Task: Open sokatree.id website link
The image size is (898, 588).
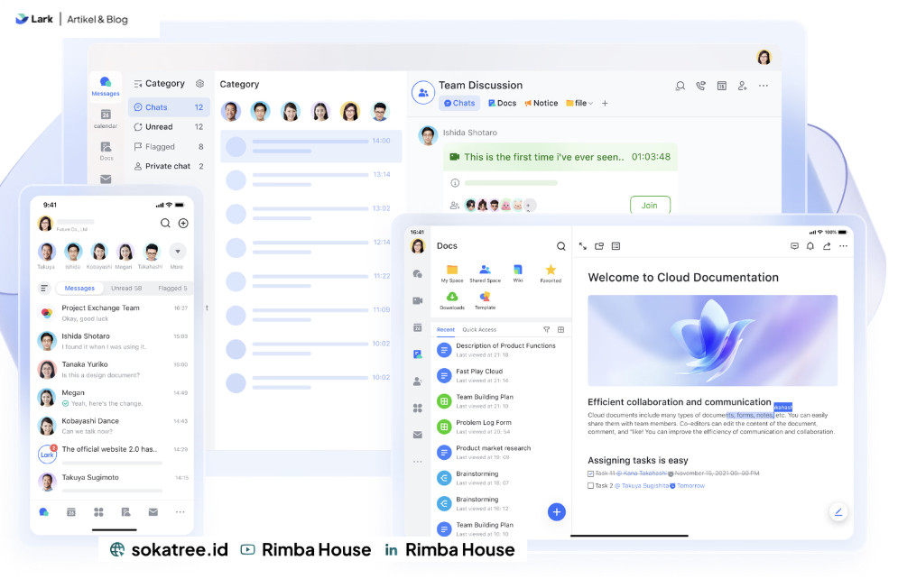Action: click(169, 549)
